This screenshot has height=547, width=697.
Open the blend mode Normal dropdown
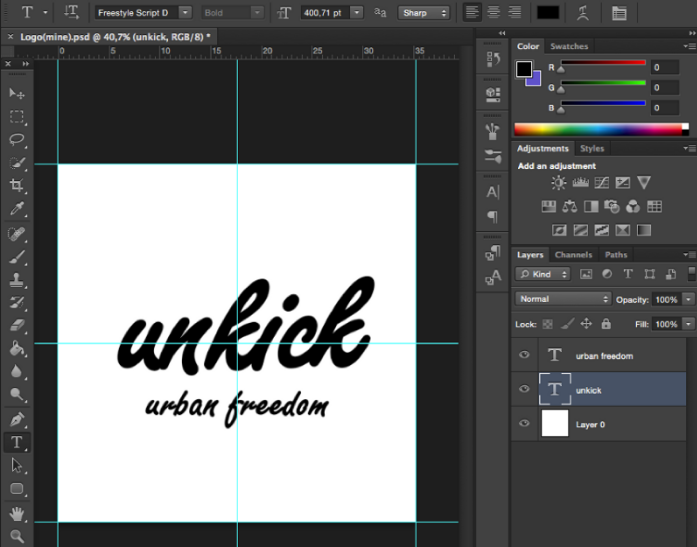point(563,299)
